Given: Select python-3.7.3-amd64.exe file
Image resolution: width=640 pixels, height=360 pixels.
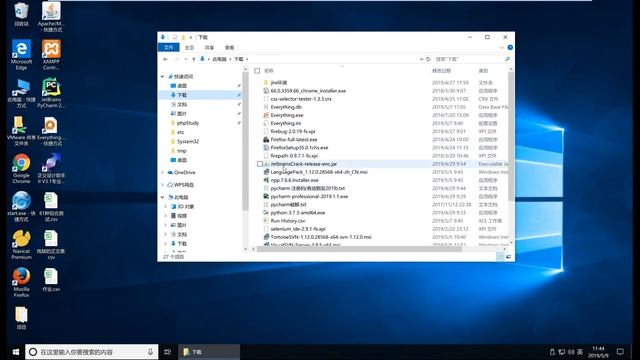Looking at the screenshot, I should coord(298,213).
